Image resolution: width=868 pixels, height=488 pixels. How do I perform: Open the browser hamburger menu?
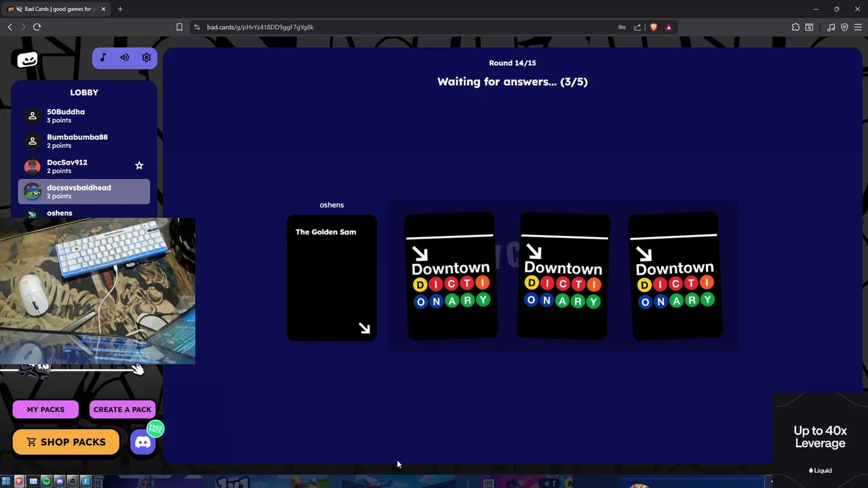[858, 27]
